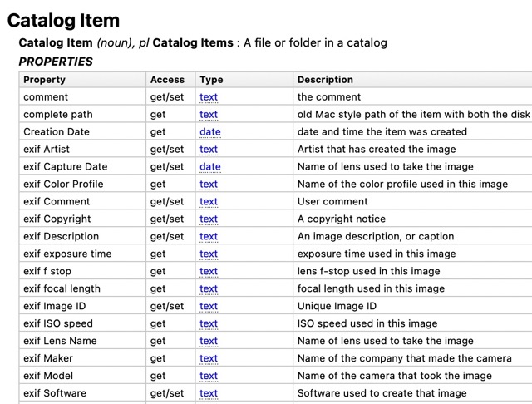Viewport: 532px width, 404px height.
Task: Click text link in exif Maker row
Action: 209,359
